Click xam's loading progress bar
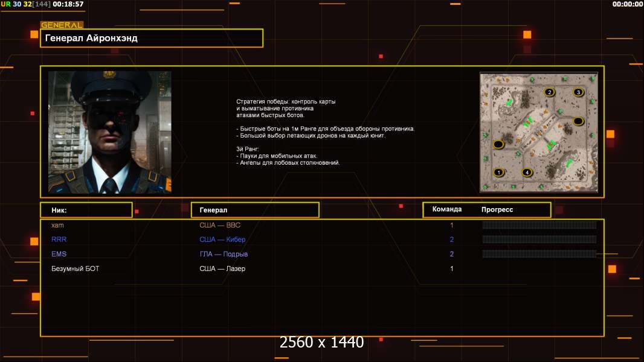This screenshot has width=644, height=362. (539, 225)
